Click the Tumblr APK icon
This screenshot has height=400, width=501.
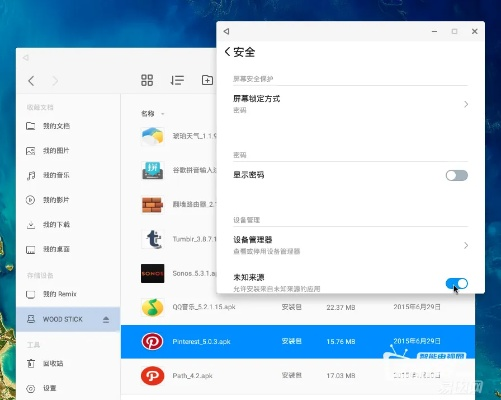coord(152,239)
